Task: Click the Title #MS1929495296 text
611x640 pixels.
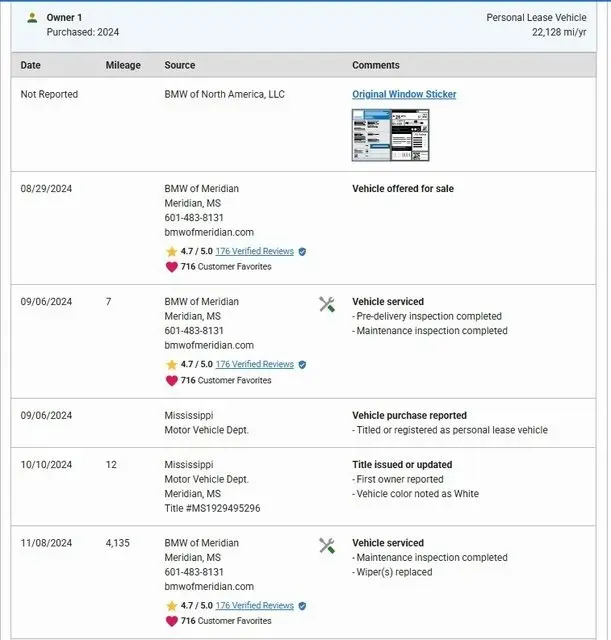Action: click(212, 508)
